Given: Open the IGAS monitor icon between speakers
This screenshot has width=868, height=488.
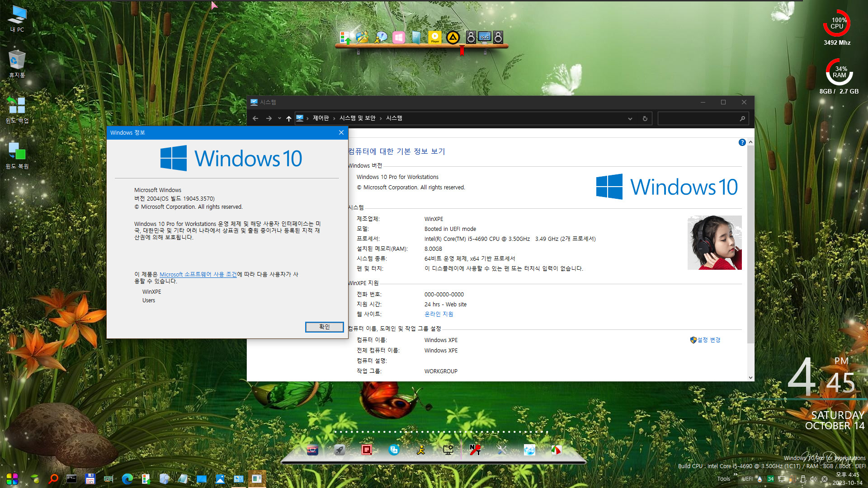Looking at the screenshot, I should tap(485, 37).
